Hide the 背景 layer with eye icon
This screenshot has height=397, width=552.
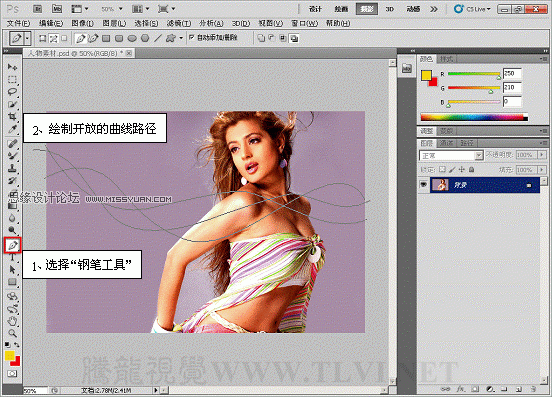(x=423, y=184)
